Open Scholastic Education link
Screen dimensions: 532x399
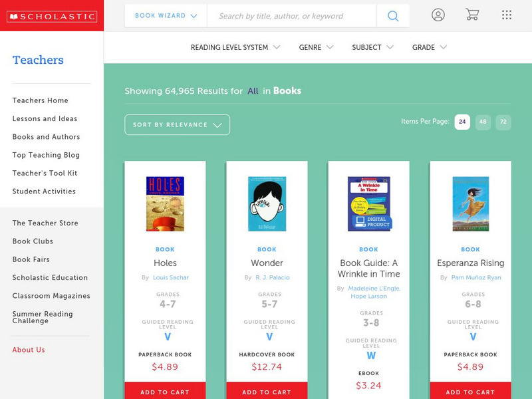click(50, 277)
